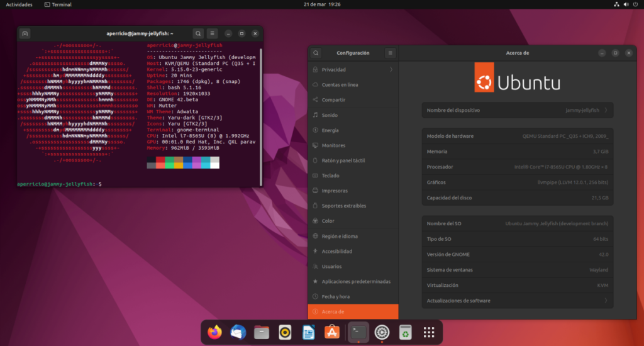Open Nombre del dispositivo row

click(x=518, y=110)
